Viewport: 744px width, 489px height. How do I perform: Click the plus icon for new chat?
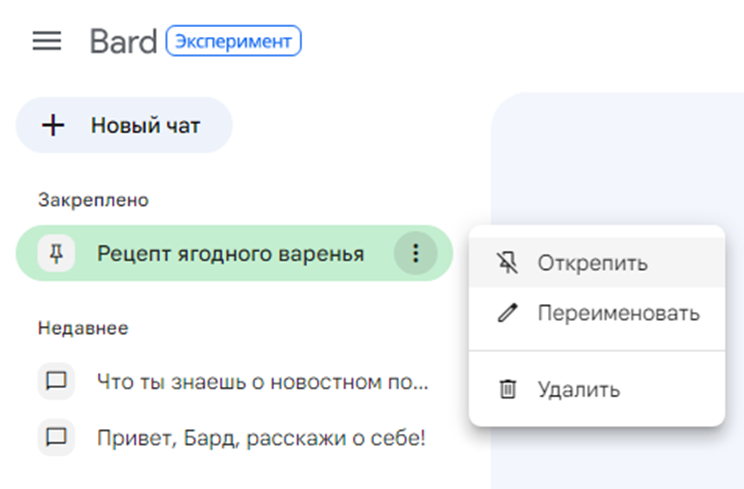(53, 125)
